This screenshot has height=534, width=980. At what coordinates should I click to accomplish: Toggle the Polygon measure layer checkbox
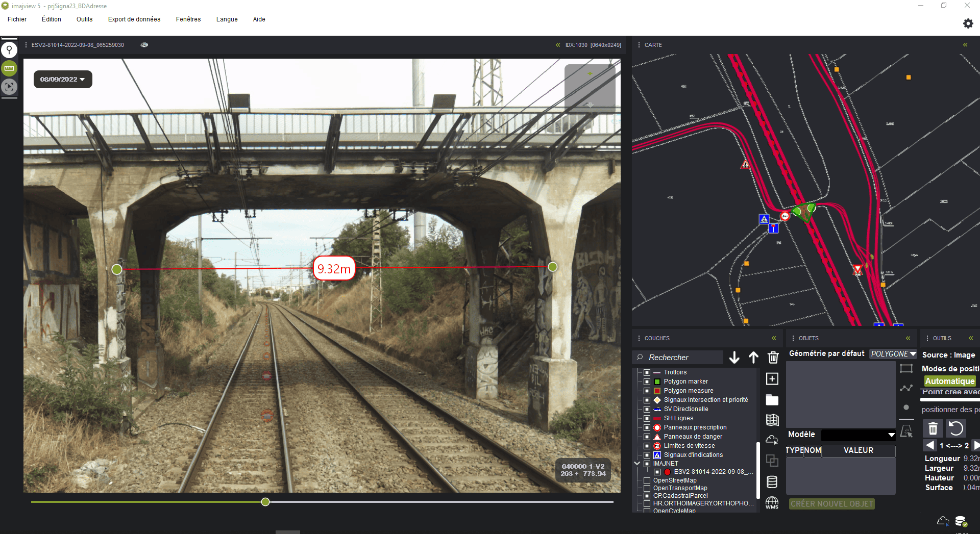point(647,391)
